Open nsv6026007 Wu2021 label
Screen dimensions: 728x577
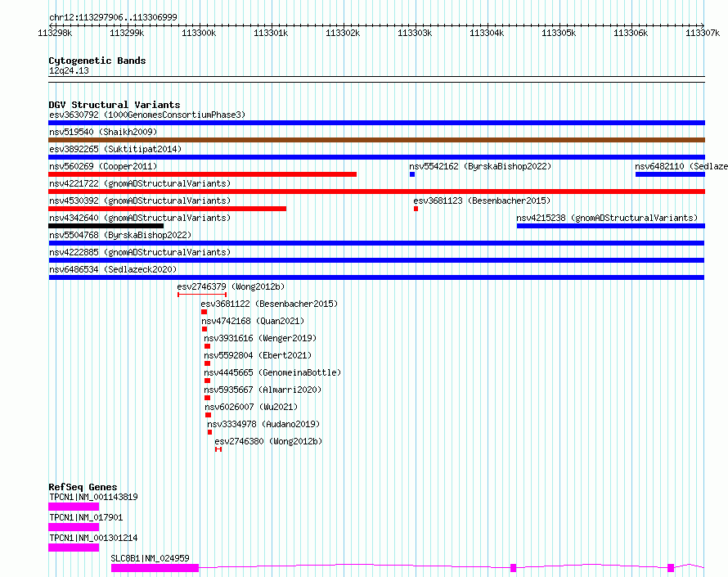251,407
